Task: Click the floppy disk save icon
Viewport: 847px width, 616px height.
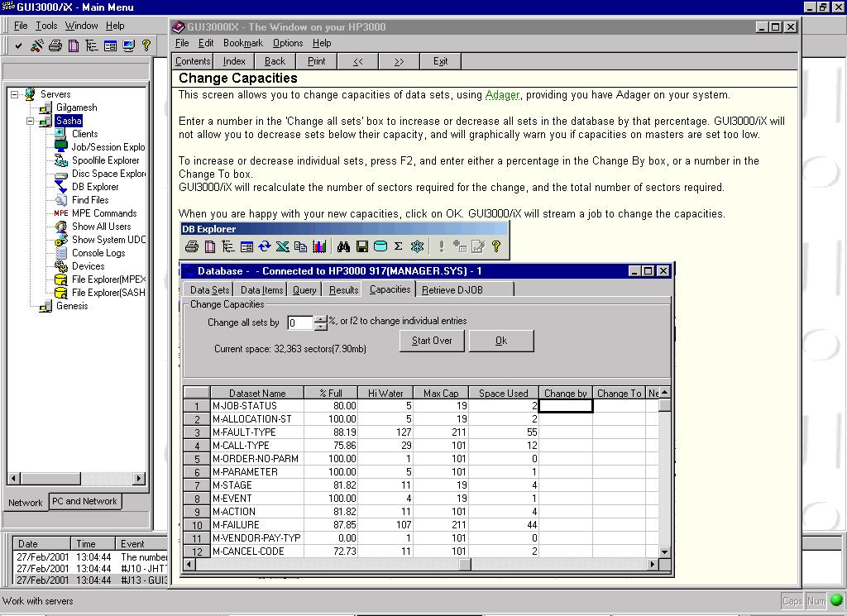Action: coord(361,246)
